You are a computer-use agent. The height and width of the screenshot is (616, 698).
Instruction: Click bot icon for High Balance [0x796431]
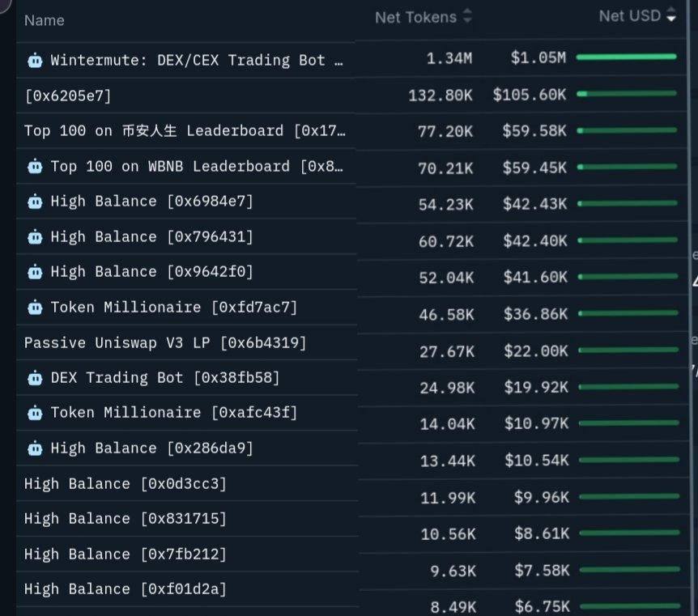click(x=35, y=237)
